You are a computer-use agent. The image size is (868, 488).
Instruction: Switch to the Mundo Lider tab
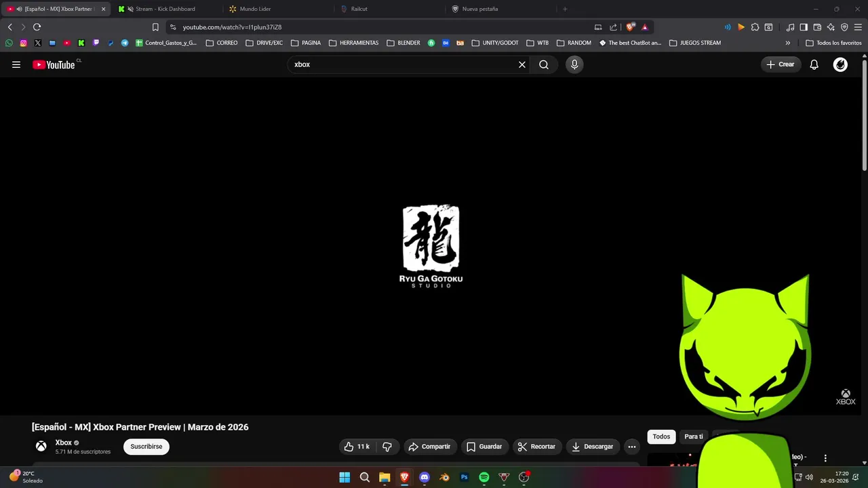pos(255,9)
